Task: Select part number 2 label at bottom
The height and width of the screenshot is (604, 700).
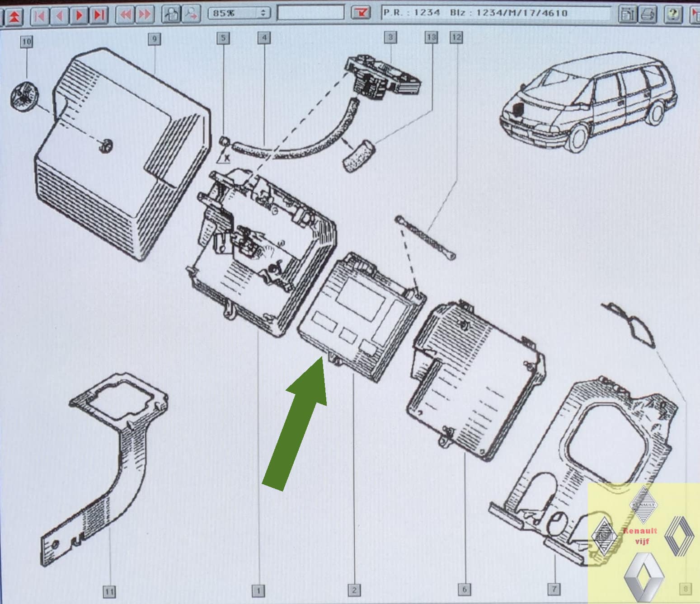Action: tap(354, 590)
